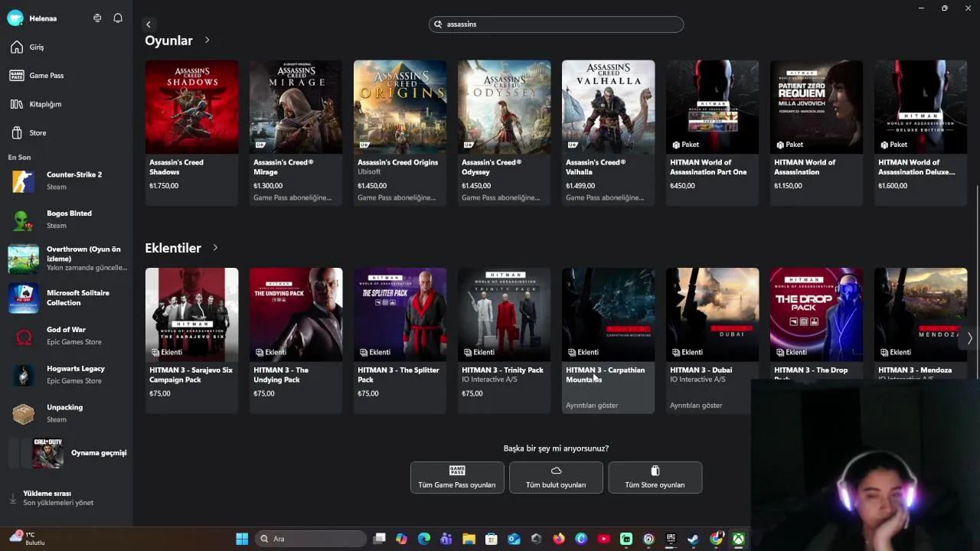This screenshot has width=980, height=551.
Task: Open the notifications bell
Action: pyautogui.click(x=118, y=18)
